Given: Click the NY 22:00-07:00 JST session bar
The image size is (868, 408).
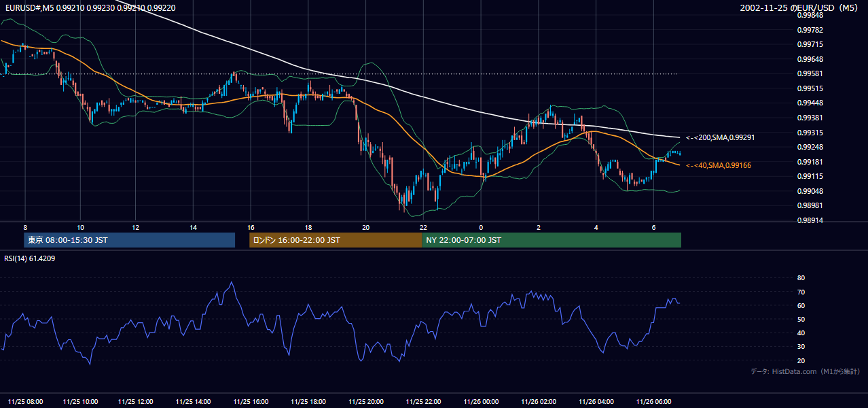Looking at the screenshot, I should [x=551, y=240].
